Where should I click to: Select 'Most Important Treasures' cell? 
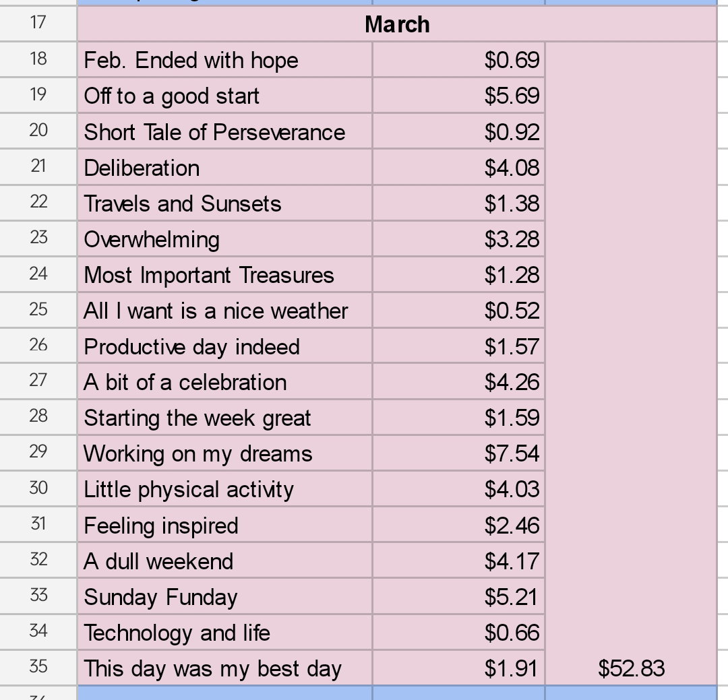click(224, 274)
